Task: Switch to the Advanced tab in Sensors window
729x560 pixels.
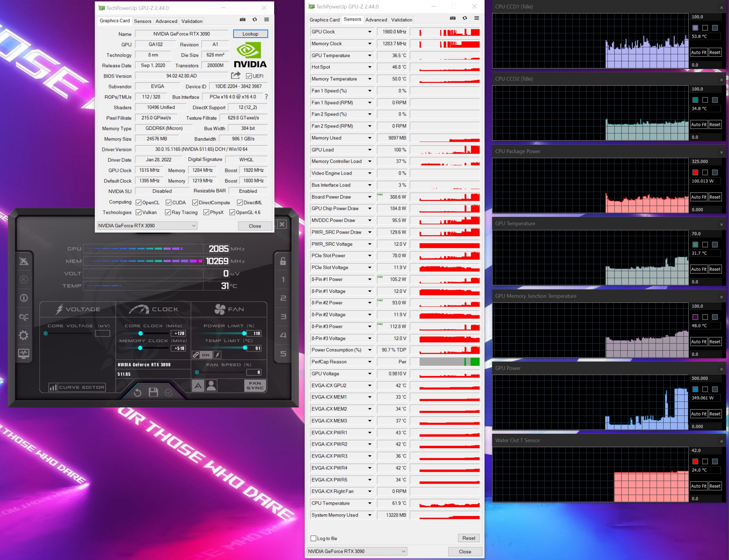Action: 376,20
